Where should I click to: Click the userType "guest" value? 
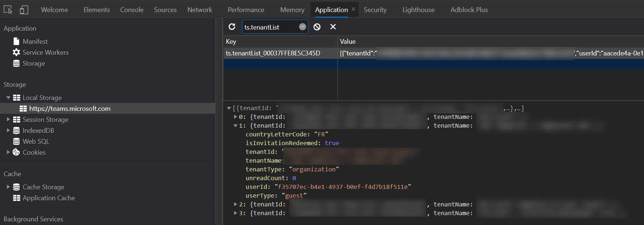tap(294, 195)
